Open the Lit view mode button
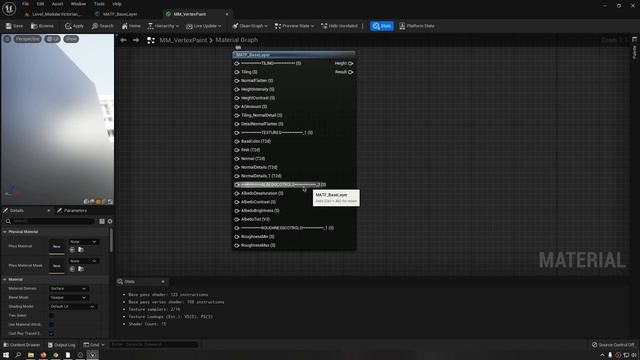The image size is (640, 360). pos(53,39)
